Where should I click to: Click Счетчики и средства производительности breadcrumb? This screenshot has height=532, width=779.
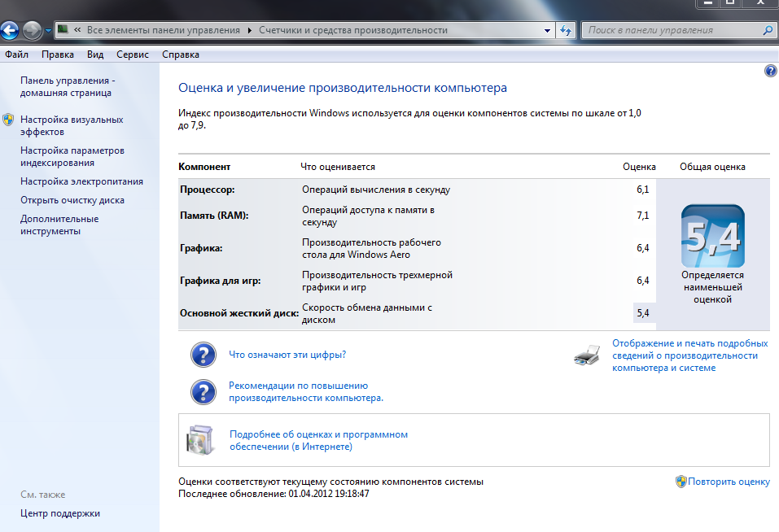pos(353,30)
